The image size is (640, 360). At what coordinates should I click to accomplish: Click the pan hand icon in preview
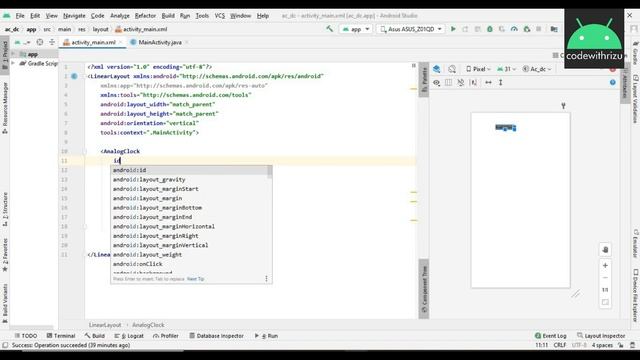(x=605, y=249)
